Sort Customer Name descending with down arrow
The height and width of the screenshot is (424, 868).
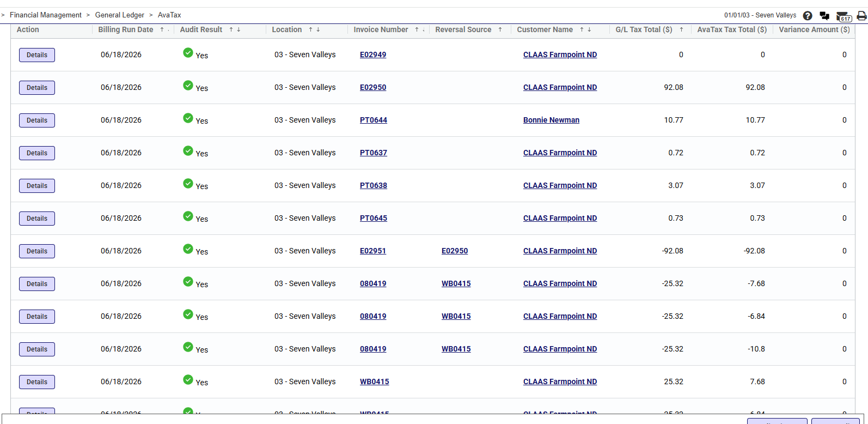pyautogui.click(x=589, y=30)
